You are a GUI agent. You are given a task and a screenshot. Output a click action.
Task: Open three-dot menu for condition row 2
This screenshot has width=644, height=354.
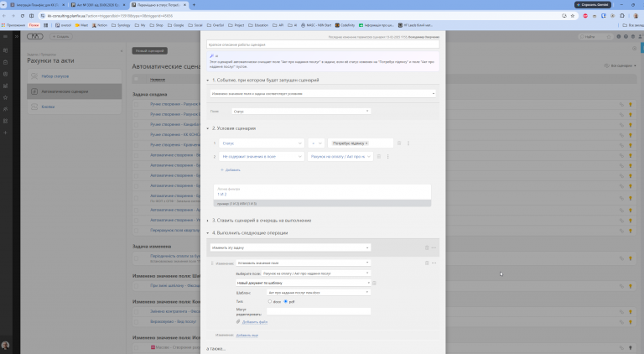[387, 157]
